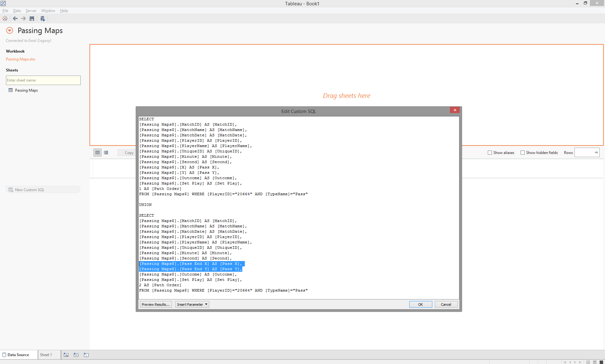Open the Window menu

tap(48, 11)
